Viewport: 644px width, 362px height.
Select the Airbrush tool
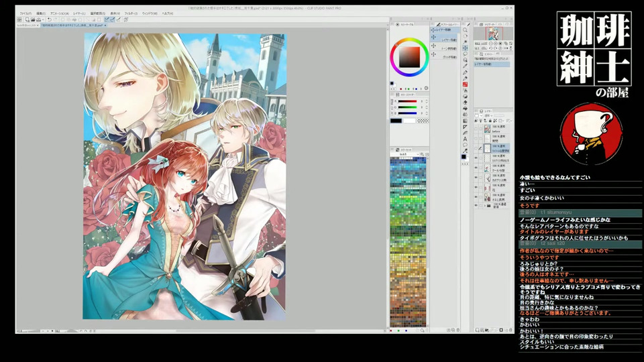[466, 90]
